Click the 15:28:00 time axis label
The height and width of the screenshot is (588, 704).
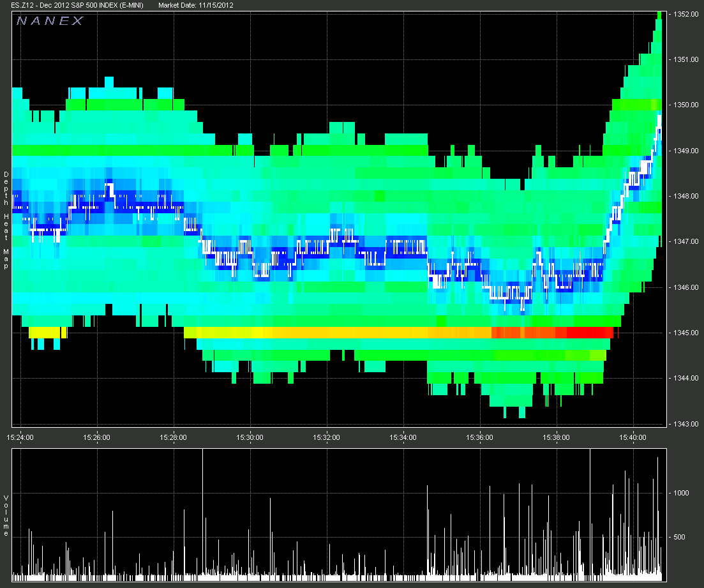point(174,437)
